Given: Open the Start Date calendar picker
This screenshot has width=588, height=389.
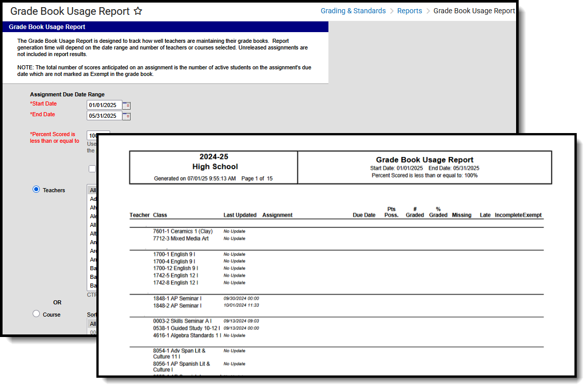Looking at the screenshot, I should pos(126,106).
